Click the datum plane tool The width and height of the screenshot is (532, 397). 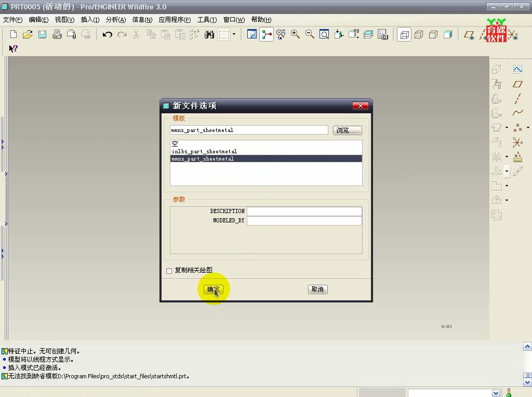pyautogui.click(x=517, y=84)
